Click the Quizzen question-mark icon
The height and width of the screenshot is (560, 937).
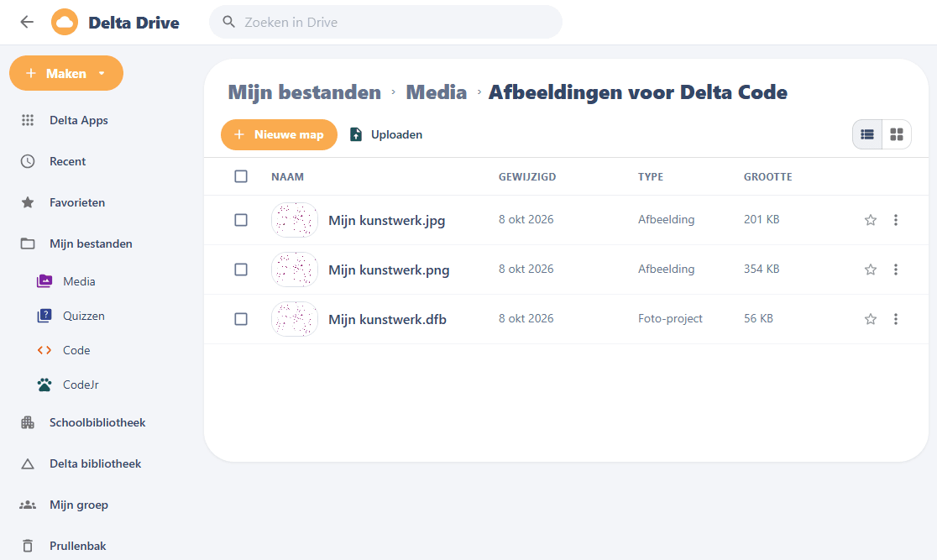[44, 316]
